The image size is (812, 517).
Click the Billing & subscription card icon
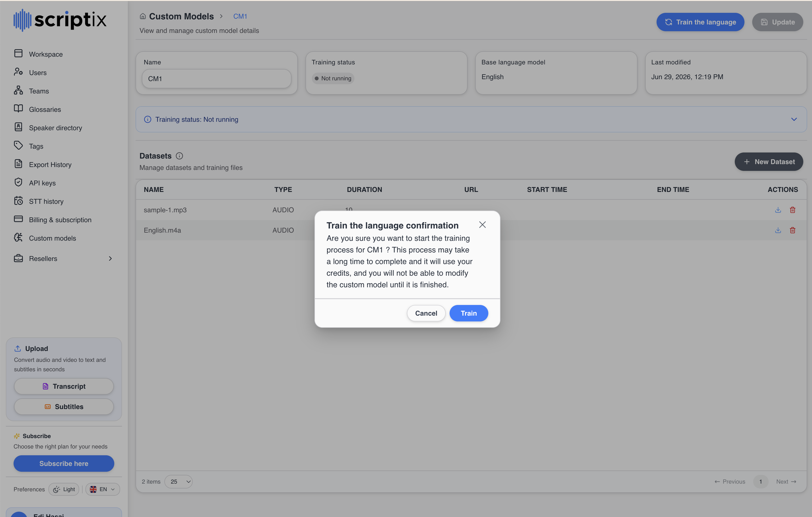tap(18, 219)
